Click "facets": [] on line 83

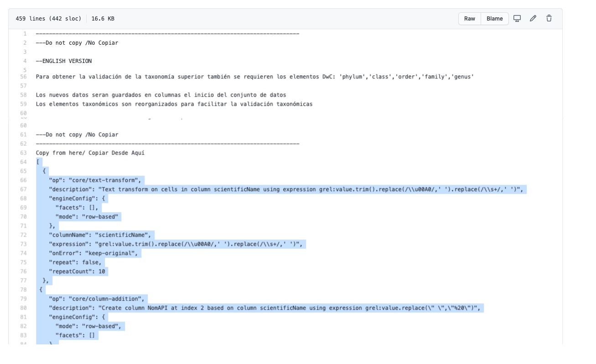tap(75, 335)
